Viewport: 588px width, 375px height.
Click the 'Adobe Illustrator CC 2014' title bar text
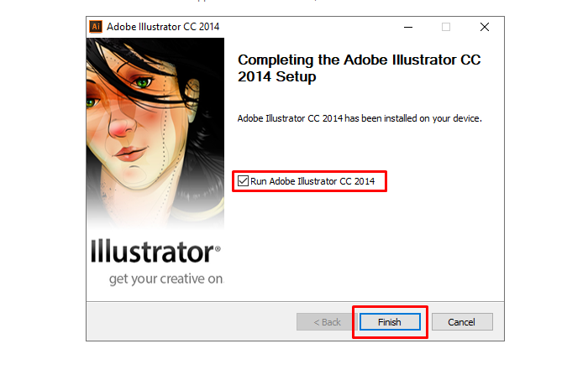coord(163,27)
